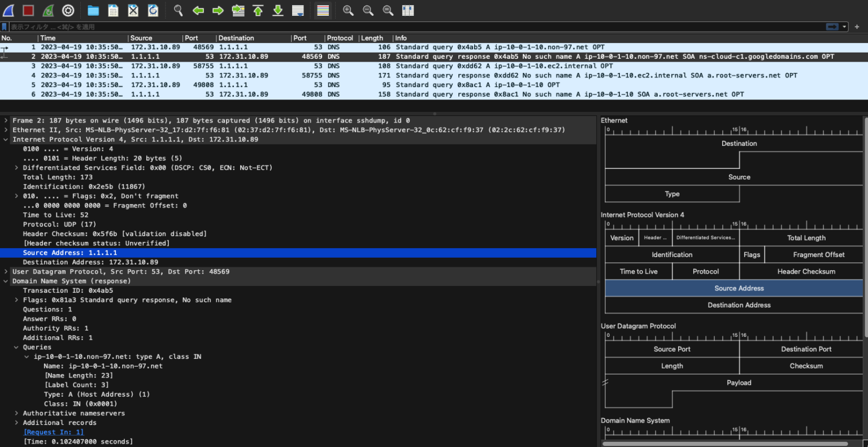
Task: Open capture options via the gear icon
Action: [68, 10]
